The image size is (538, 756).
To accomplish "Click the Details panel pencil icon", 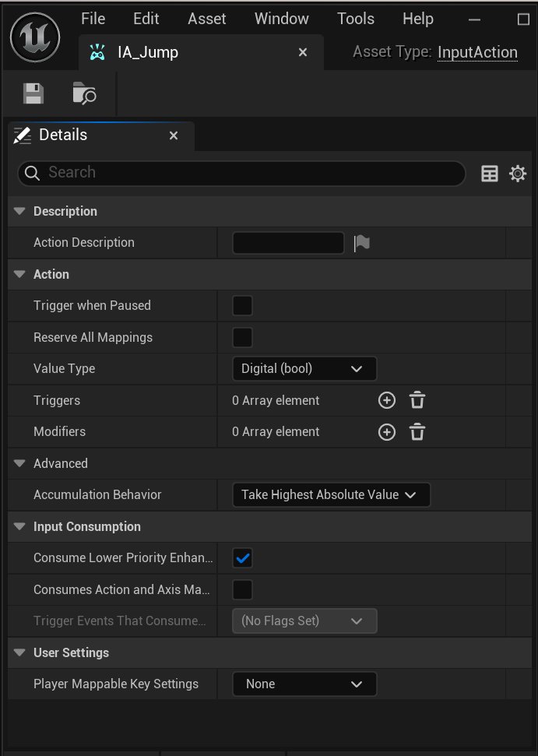I will point(22,135).
